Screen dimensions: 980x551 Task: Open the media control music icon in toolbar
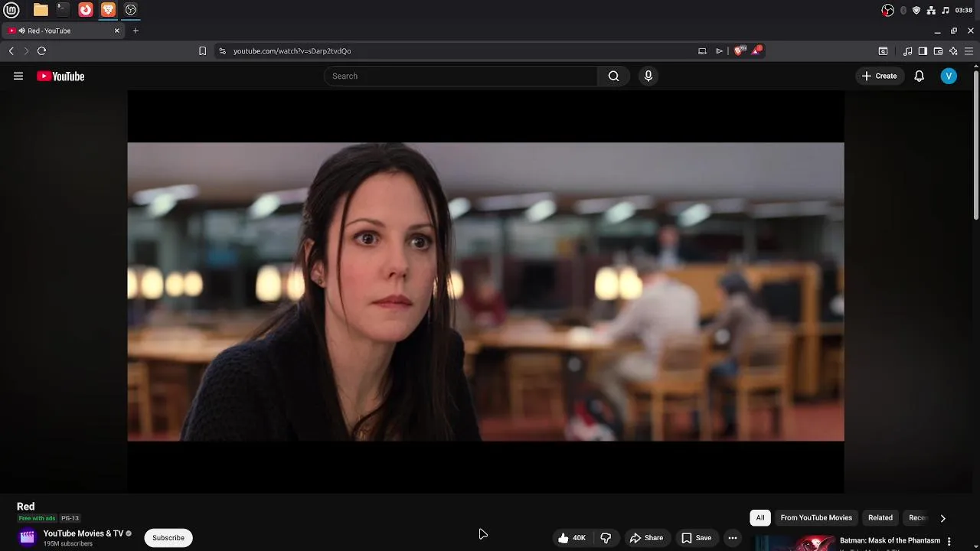pyautogui.click(x=908, y=51)
